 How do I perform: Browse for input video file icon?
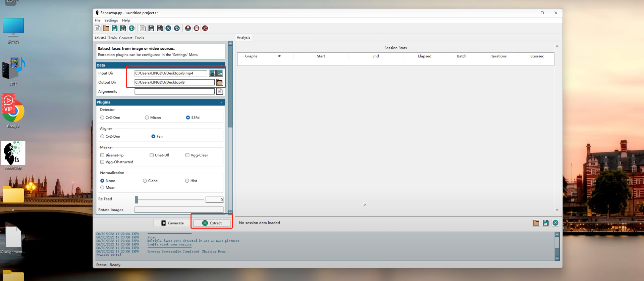[x=212, y=73]
